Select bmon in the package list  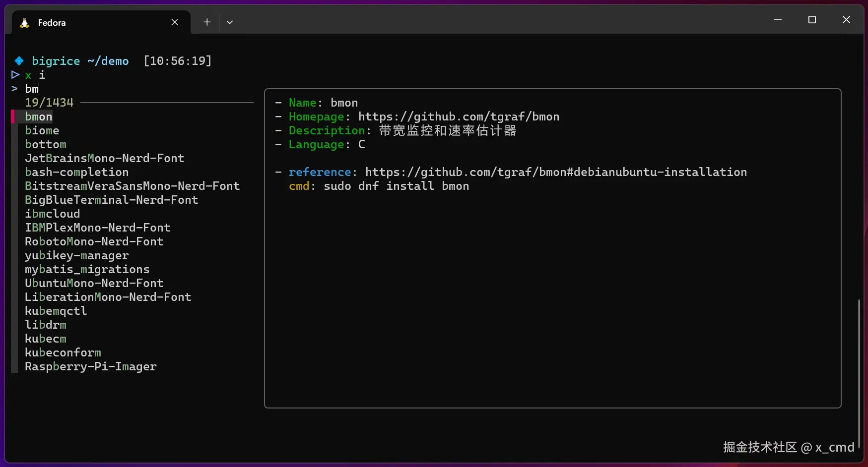[x=39, y=117]
